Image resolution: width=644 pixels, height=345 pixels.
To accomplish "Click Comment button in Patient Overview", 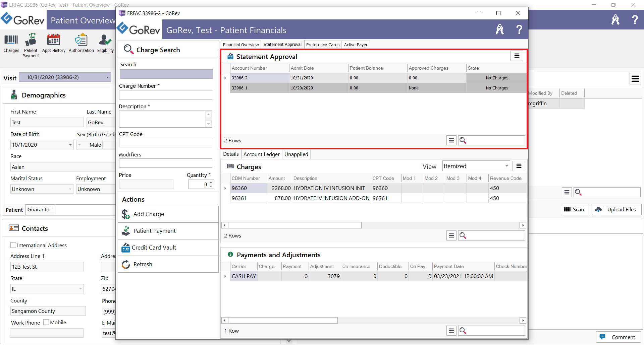I will 618,337.
